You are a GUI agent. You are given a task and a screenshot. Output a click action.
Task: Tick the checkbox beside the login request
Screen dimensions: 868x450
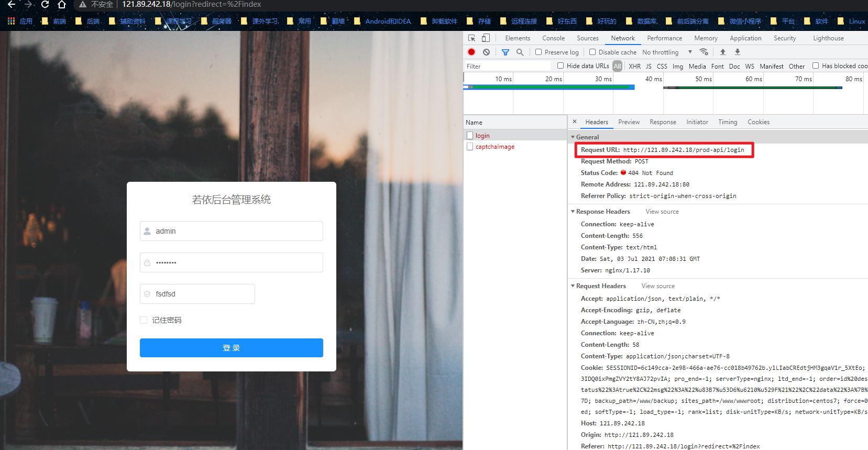[x=470, y=136]
